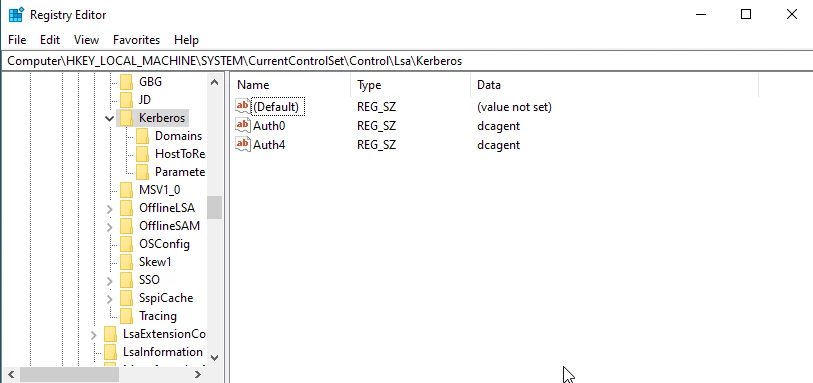Click the (value not set) data cell
This screenshot has width=813, height=383.
point(514,107)
